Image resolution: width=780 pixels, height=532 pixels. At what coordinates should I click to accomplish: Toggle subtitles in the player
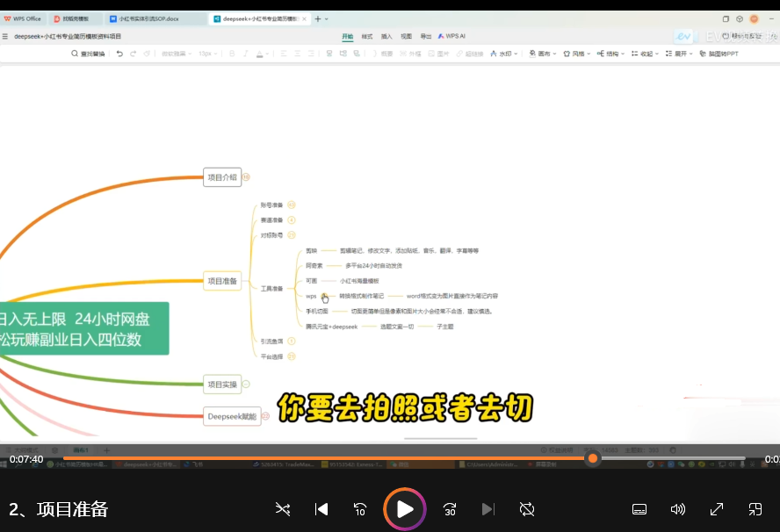639,509
